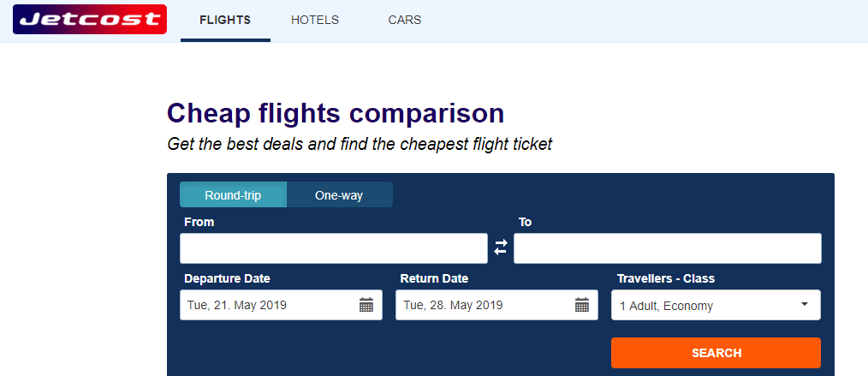Swap the From and To airports
Screen dimensions: 868x376
pos(501,248)
